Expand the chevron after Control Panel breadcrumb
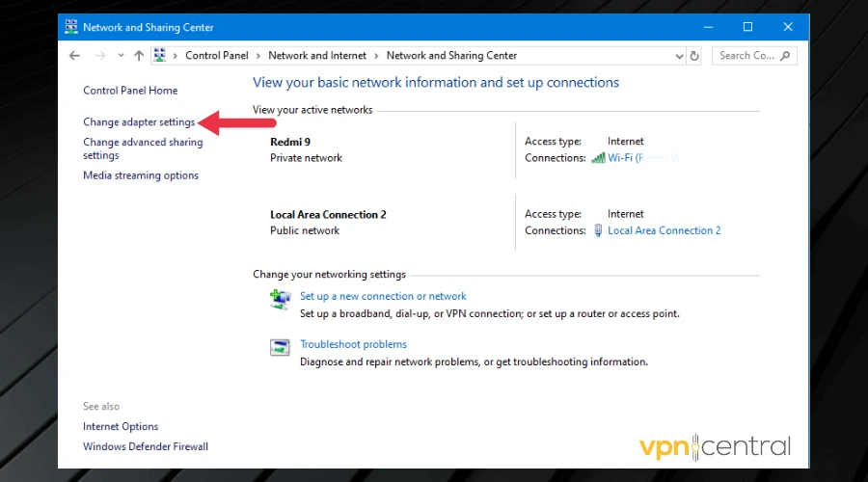The width and height of the screenshot is (868, 482). [258, 56]
